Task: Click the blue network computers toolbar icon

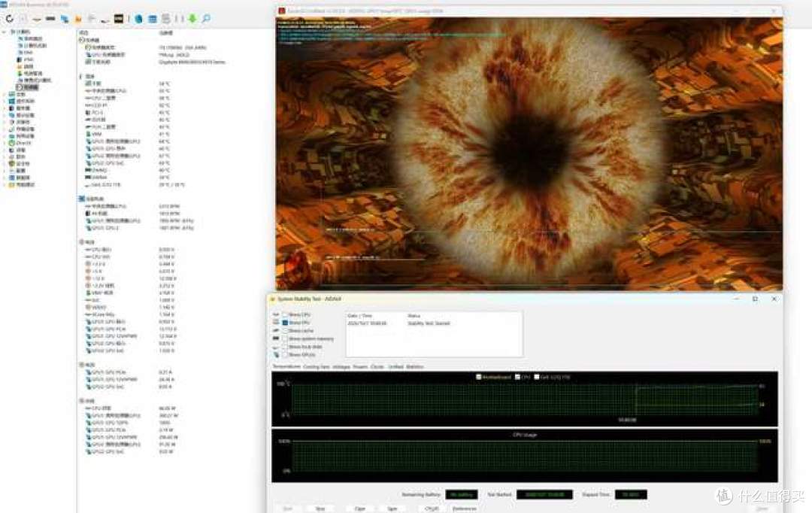Action: [x=64, y=19]
